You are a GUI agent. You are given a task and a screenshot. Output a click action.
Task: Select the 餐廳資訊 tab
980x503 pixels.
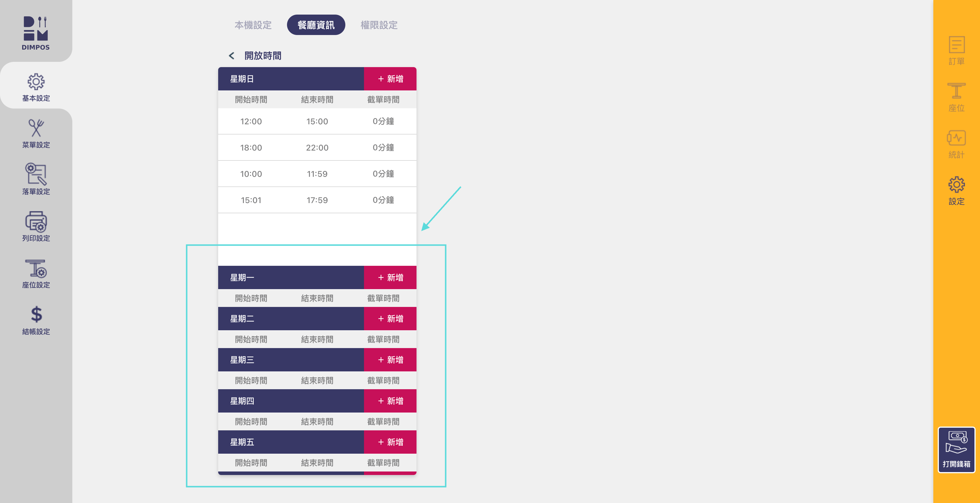[316, 25]
